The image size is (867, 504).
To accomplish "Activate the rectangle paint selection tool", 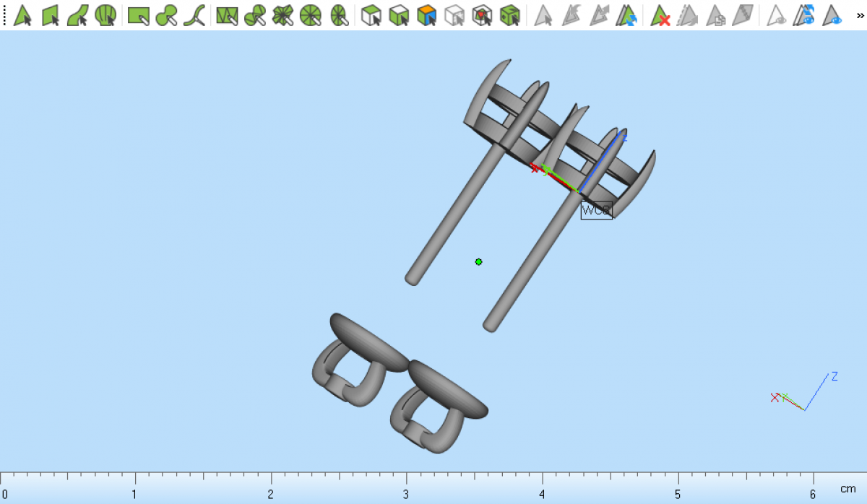I will [x=138, y=15].
